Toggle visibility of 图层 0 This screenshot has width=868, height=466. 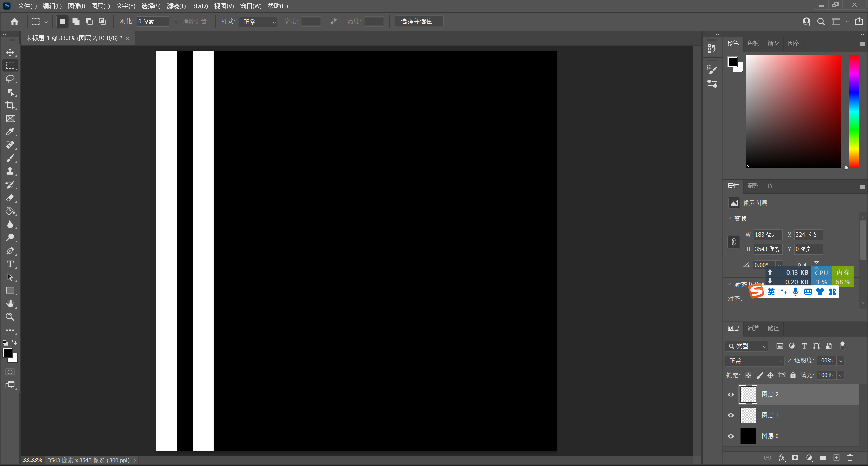coord(731,436)
